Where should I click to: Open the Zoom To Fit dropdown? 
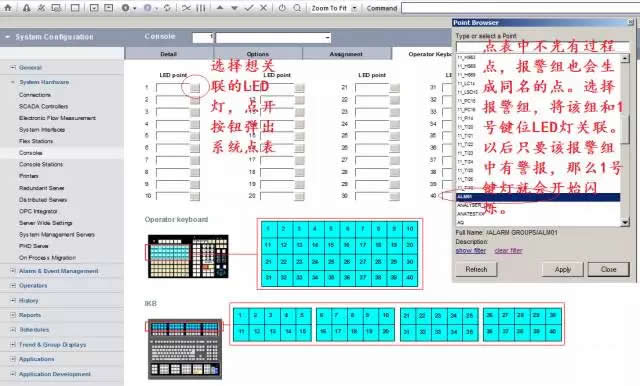(354, 8)
